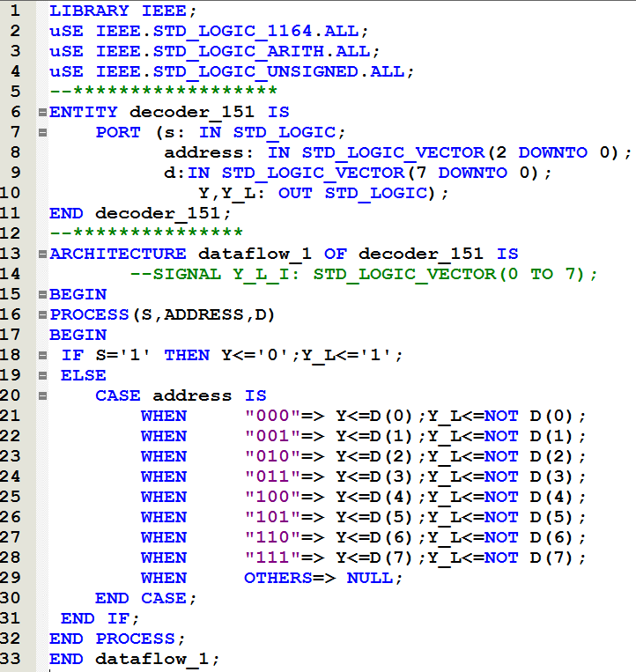Screen dimensions: 636x672
Task: Collapse the PORT declaration fold marker
Action: 42,132
